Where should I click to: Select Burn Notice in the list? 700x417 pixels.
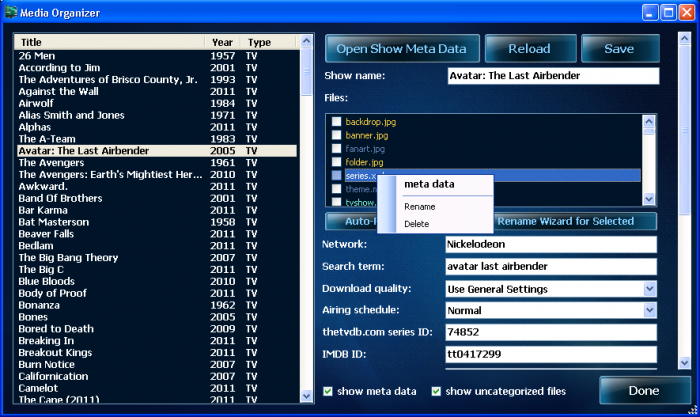click(x=157, y=364)
